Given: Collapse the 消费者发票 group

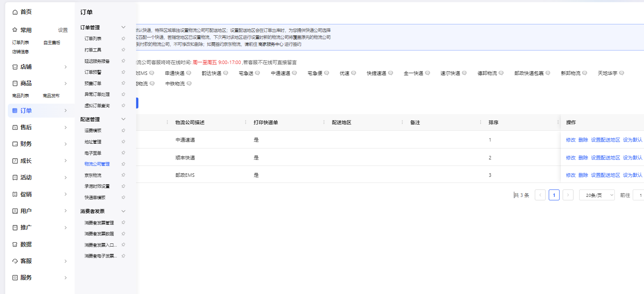Looking at the screenshot, I should 123,211.
